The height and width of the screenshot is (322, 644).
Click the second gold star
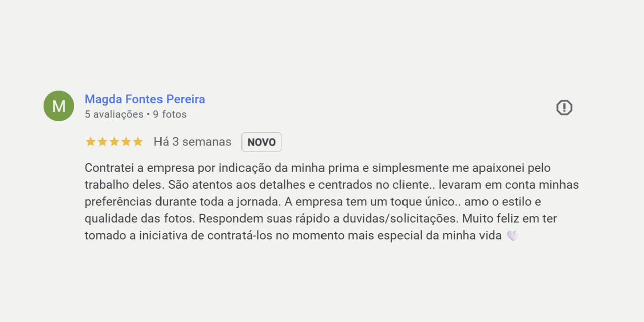click(102, 142)
